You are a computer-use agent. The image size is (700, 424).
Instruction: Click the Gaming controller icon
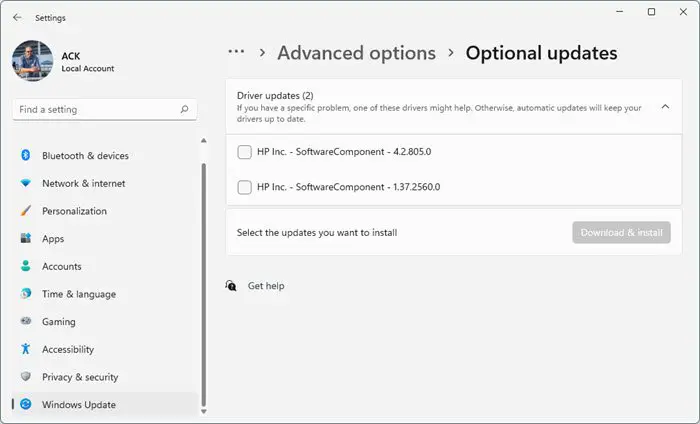click(x=26, y=322)
